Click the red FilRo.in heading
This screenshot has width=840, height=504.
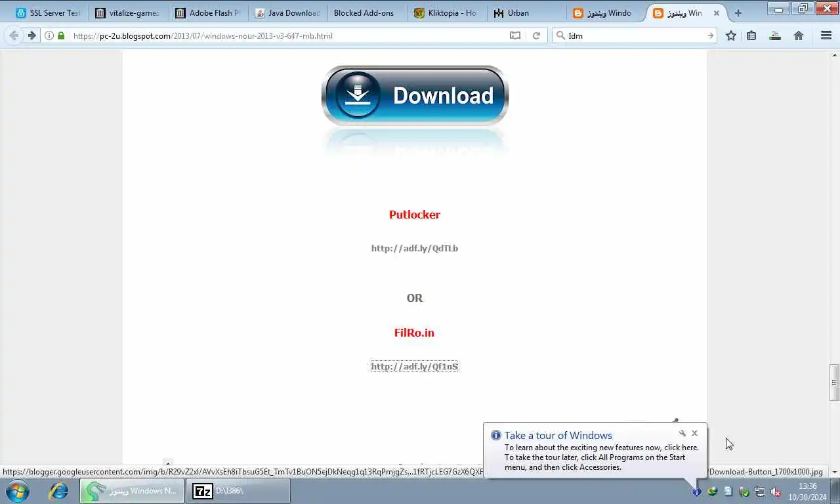coord(414,333)
